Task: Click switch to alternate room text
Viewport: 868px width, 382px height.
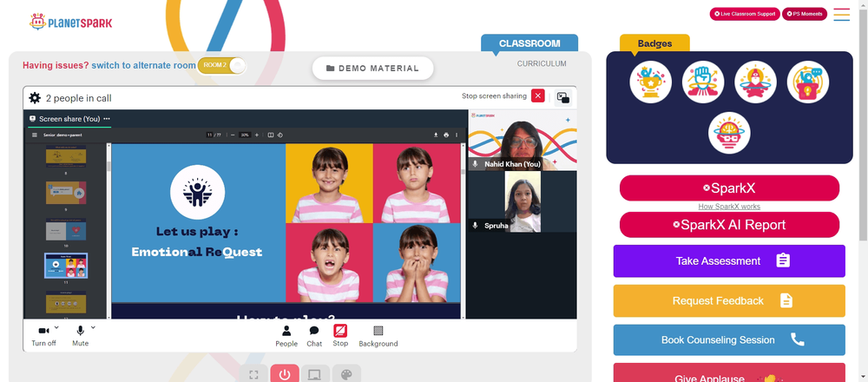Action: pos(143,65)
